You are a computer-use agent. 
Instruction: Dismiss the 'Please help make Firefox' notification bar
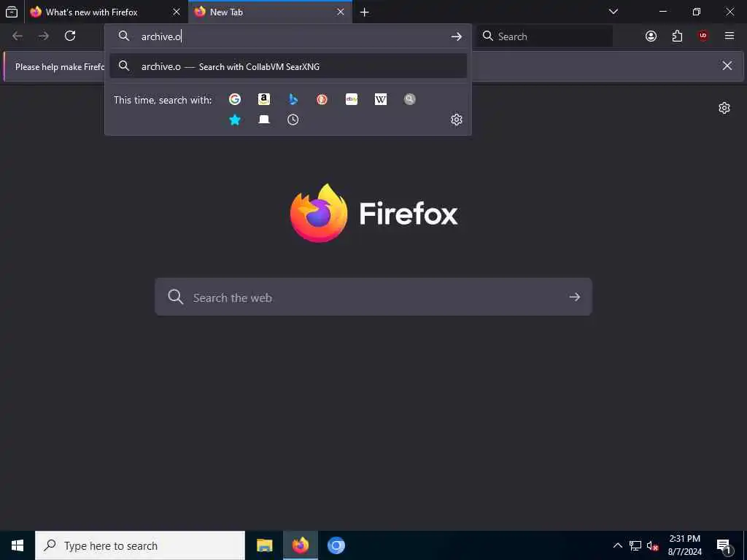727,66
